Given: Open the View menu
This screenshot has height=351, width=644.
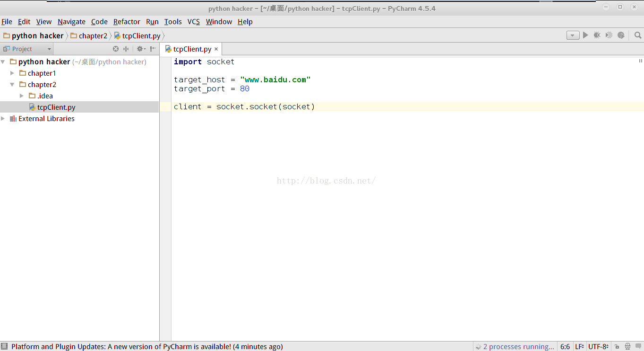Looking at the screenshot, I should [x=44, y=22].
